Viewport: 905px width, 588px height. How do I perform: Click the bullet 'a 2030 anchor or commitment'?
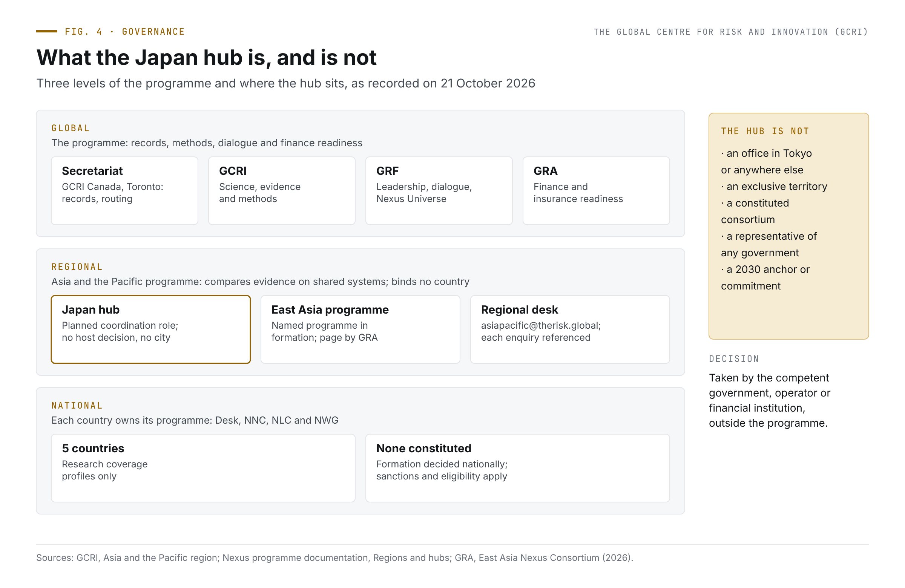[765, 278]
